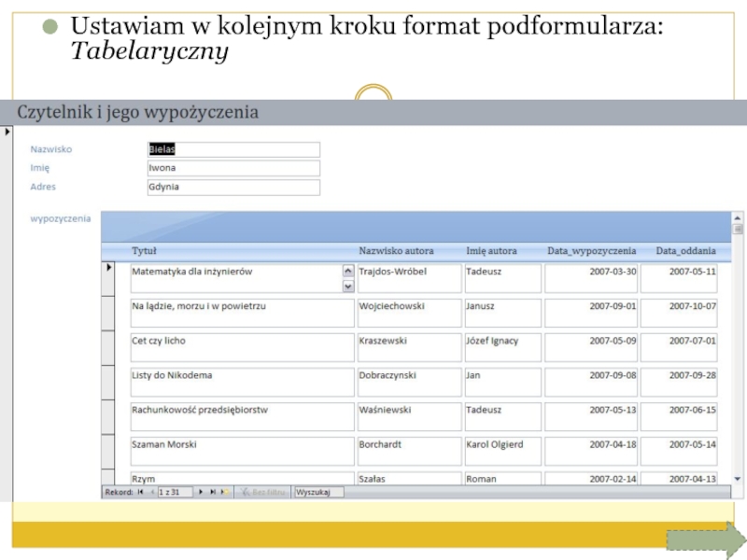
Task: Click the current record number box
Action: 175,492
